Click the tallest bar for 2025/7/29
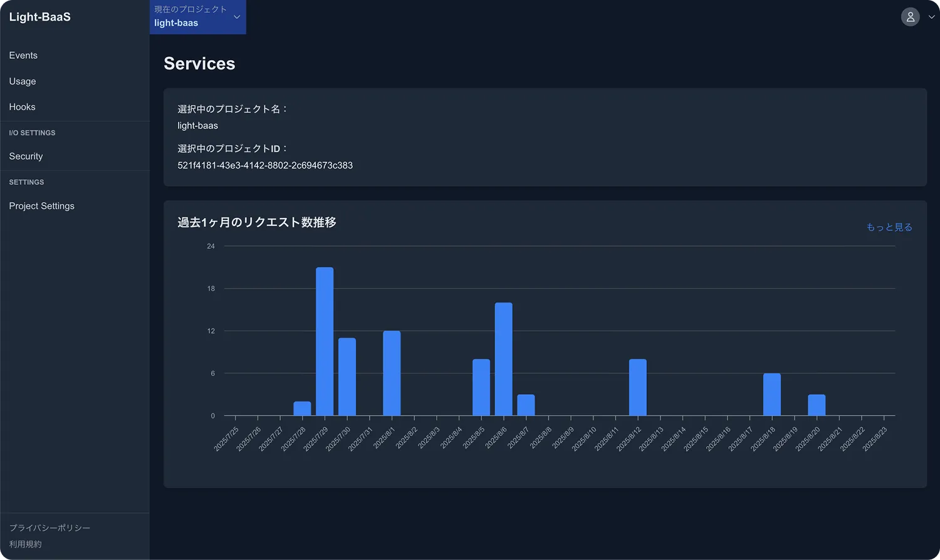The width and height of the screenshot is (940, 560). coord(325,341)
